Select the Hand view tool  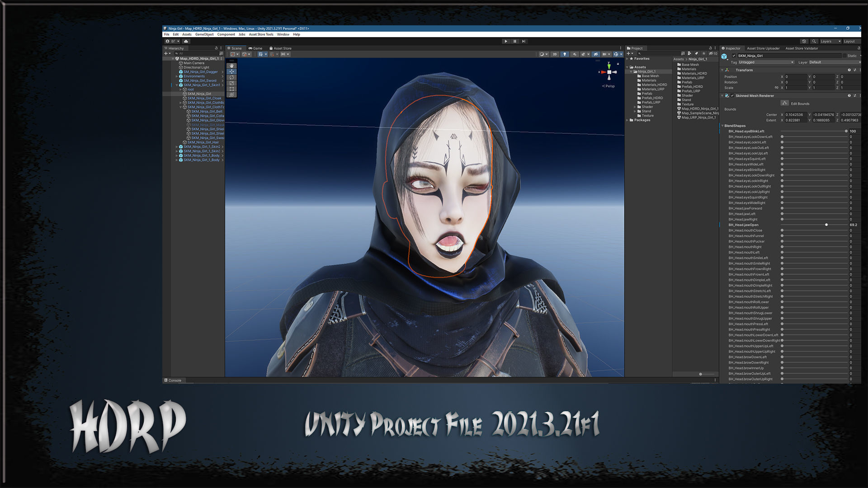(232, 66)
